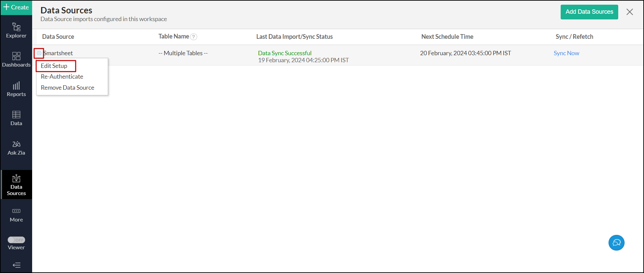Toggle the Viewer mode switch
Screen dimensions: 644x273
(16, 240)
